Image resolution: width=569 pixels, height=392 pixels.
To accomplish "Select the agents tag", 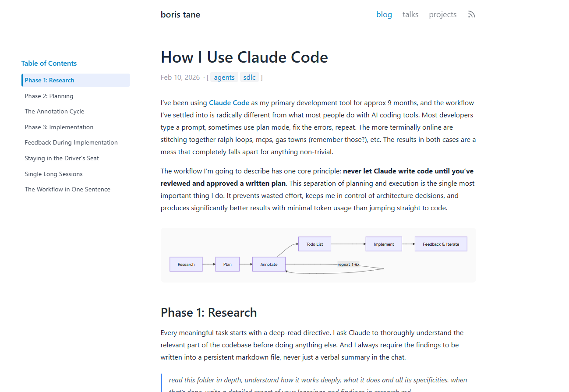I will point(224,78).
